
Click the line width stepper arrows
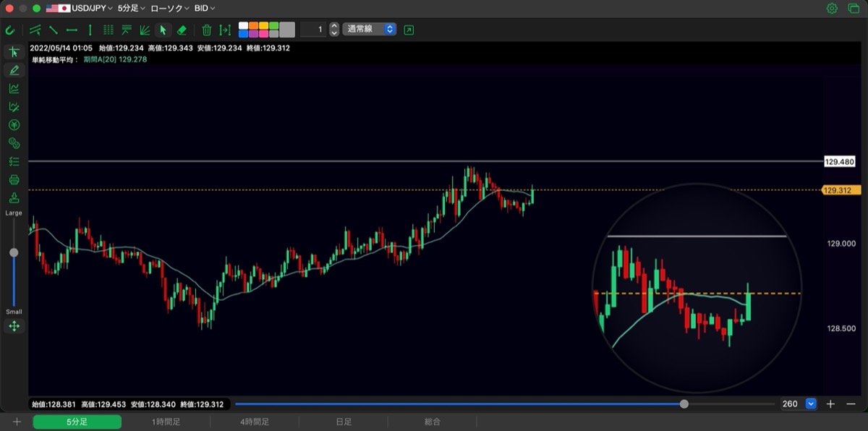(333, 30)
